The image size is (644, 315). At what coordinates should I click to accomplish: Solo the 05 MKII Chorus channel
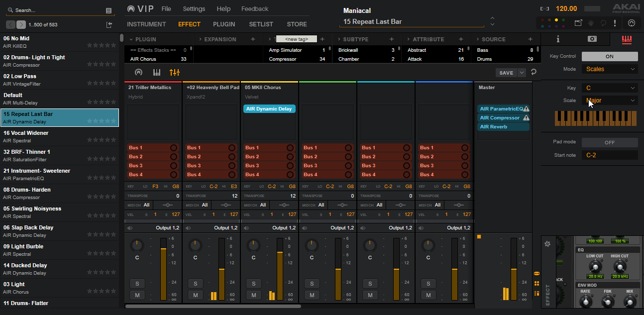(x=254, y=284)
